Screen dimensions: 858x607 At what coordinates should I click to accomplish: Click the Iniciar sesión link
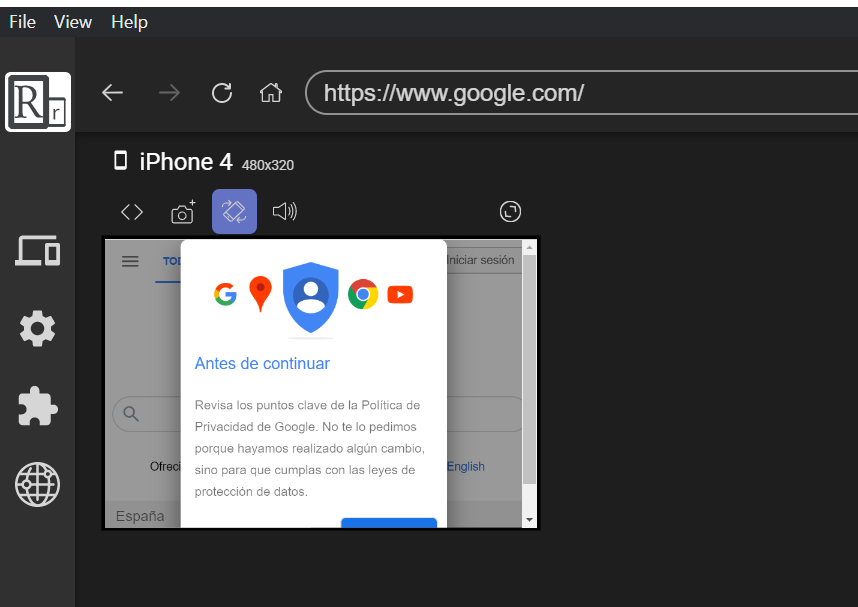[480, 260]
